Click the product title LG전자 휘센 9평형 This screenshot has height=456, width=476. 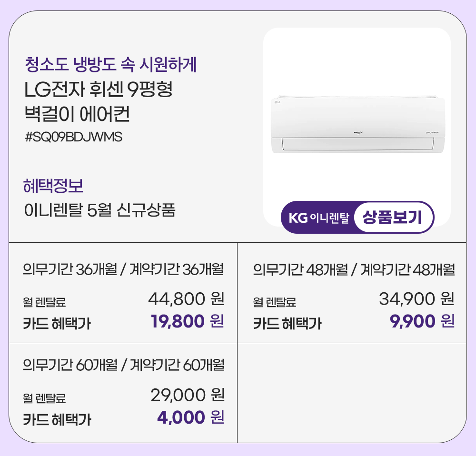98,89
